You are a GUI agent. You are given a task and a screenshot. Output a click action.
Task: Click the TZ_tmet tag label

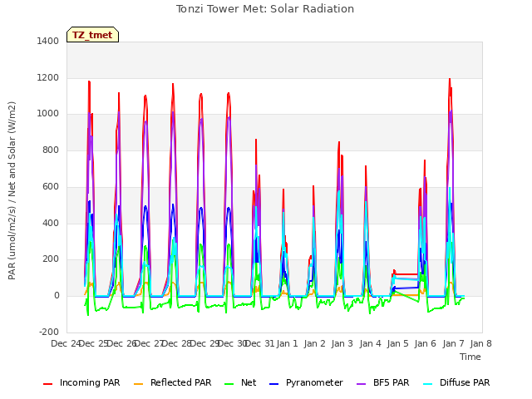pos(92,35)
